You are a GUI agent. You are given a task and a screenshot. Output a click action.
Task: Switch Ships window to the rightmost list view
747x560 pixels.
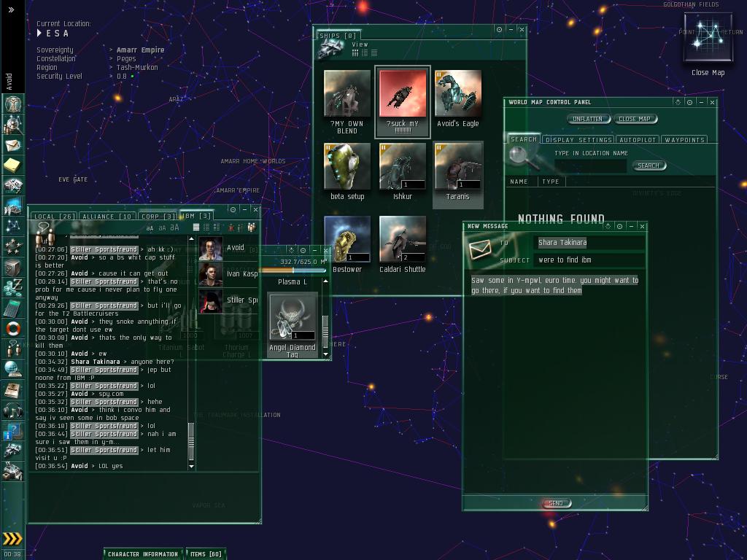(x=374, y=52)
